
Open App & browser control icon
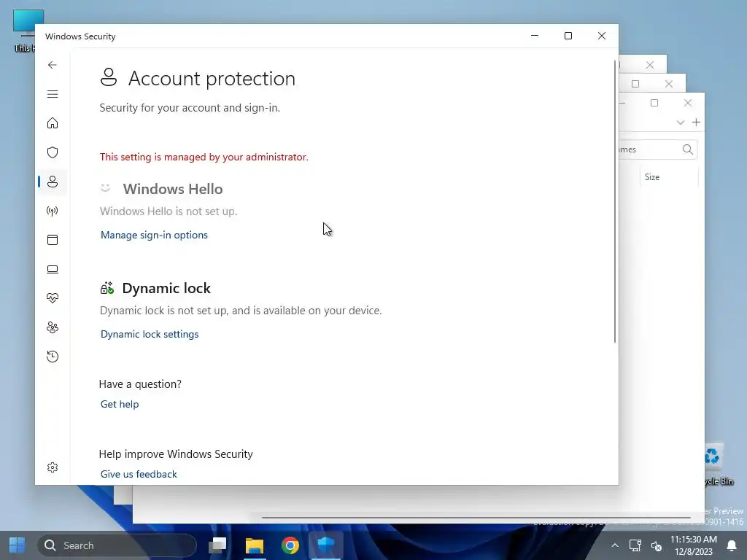point(53,240)
